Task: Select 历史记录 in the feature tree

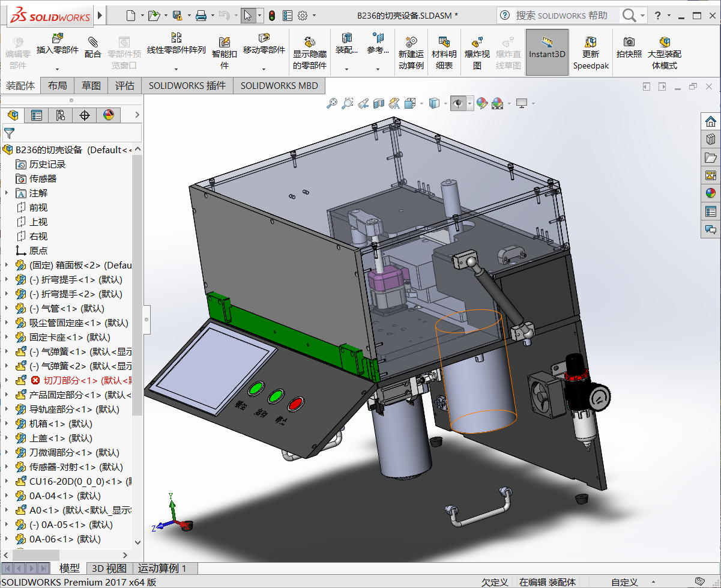Action: pyautogui.click(x=47, y=165)
